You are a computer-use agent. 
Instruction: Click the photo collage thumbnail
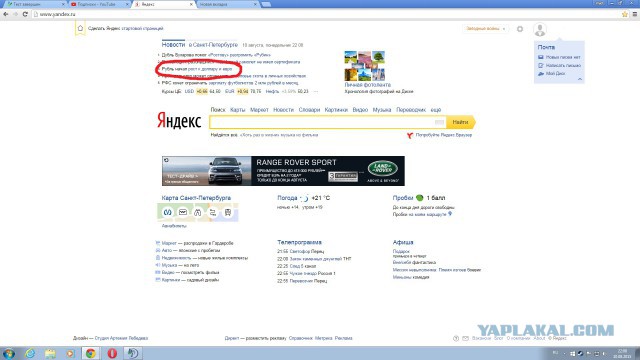point(364,66)
